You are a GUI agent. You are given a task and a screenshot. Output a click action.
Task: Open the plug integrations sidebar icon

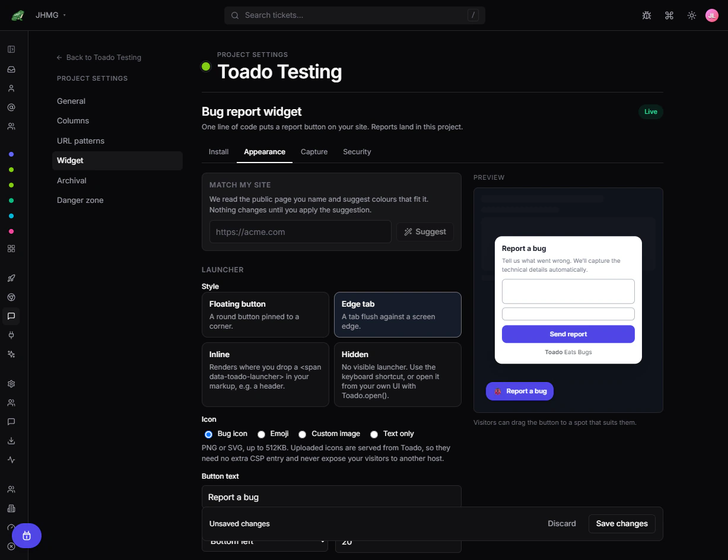(x=11, y=335)
